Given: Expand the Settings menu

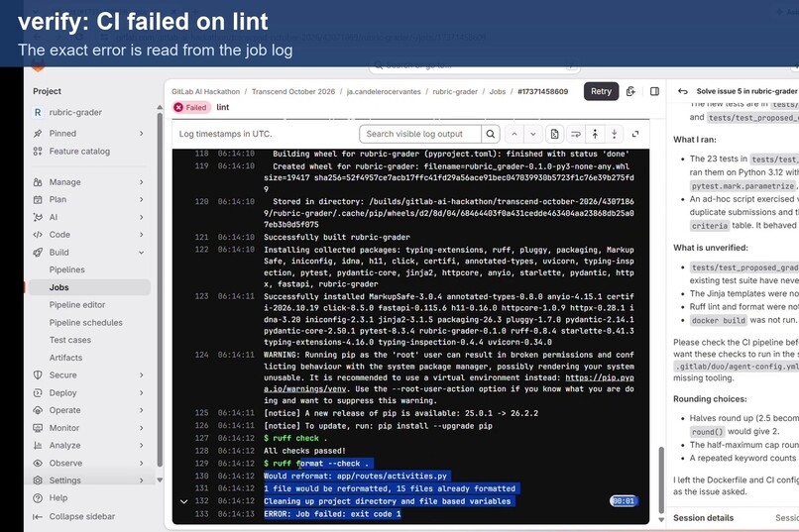Looking at the screenshot, I should coord(89,480).
